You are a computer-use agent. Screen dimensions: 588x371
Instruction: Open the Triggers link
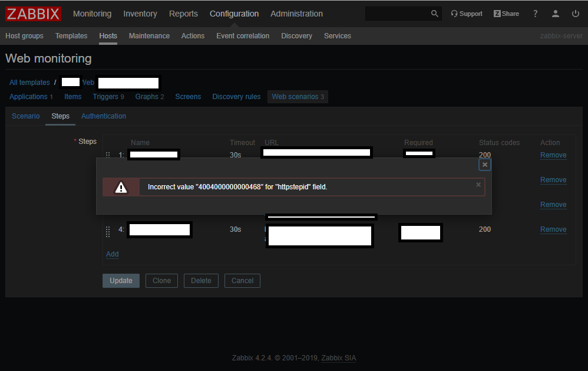tap(105, 97)
